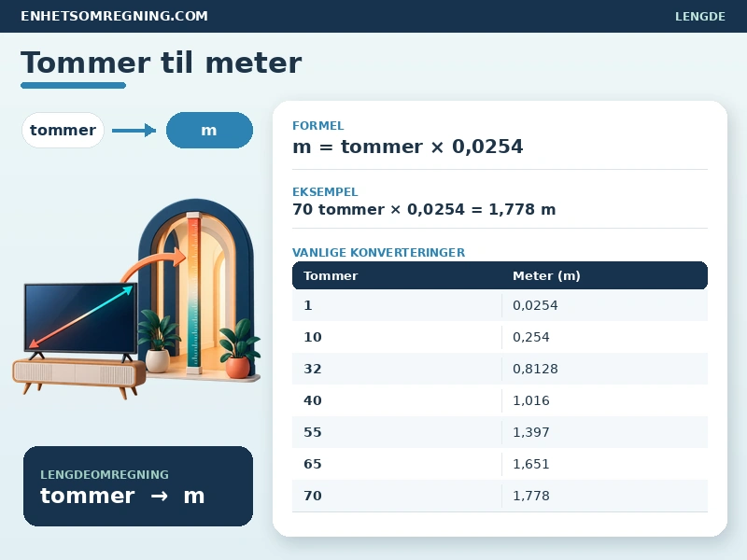Click the value '1,778' in the table row

530,496
